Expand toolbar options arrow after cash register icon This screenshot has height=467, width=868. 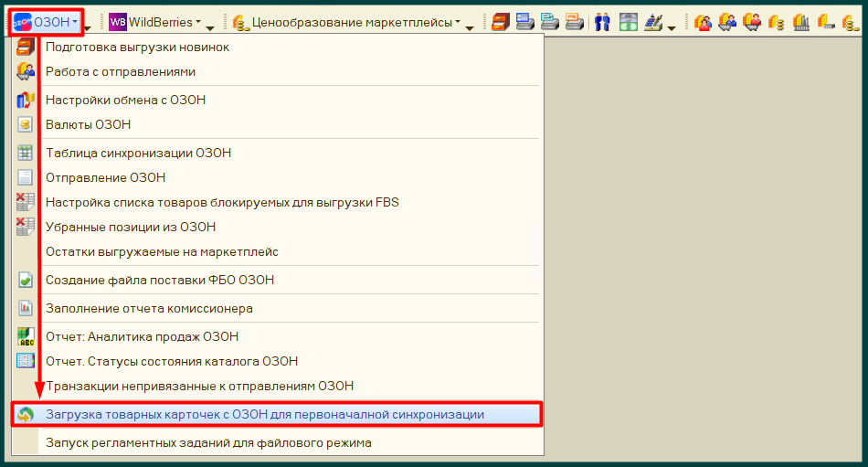click(x=672, y=27)
